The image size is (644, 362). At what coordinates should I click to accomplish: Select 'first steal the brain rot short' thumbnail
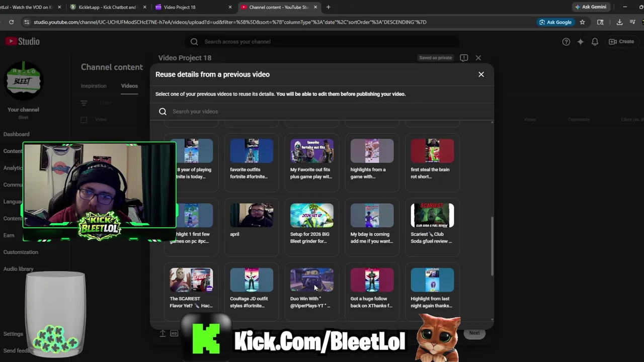click(432, 151)
